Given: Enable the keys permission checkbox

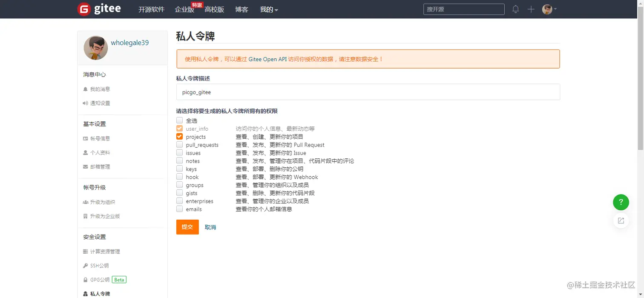Looking at the screenshot, I should coord(179,169).
